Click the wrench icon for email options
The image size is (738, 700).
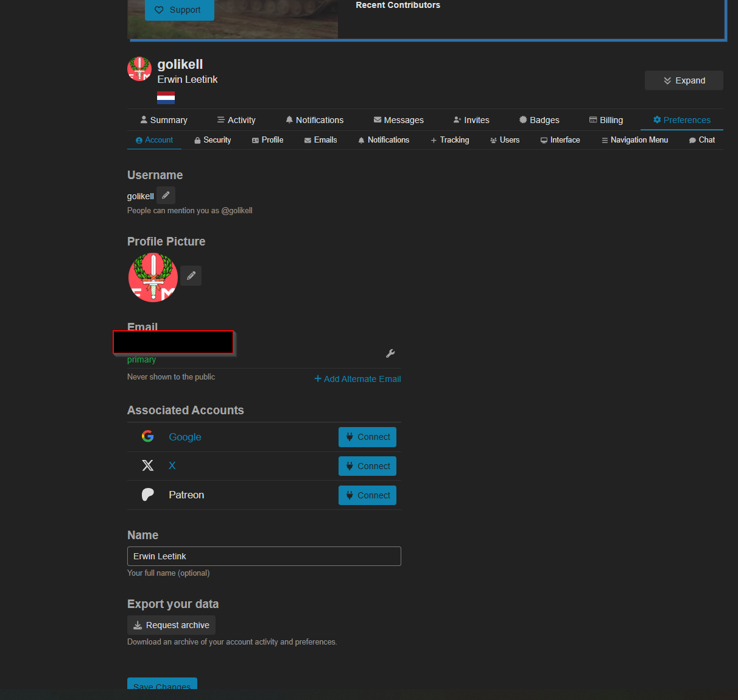click(390, 353)
